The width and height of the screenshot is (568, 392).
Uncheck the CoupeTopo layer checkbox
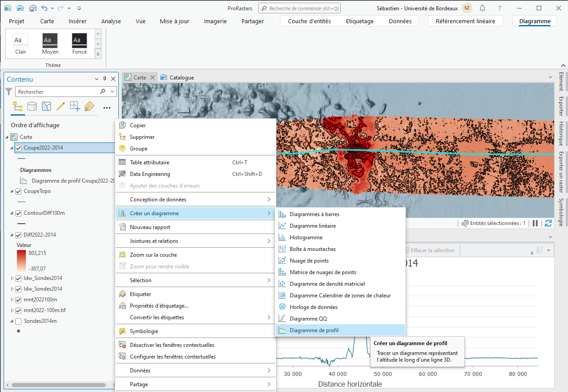(x=18, y=191)
